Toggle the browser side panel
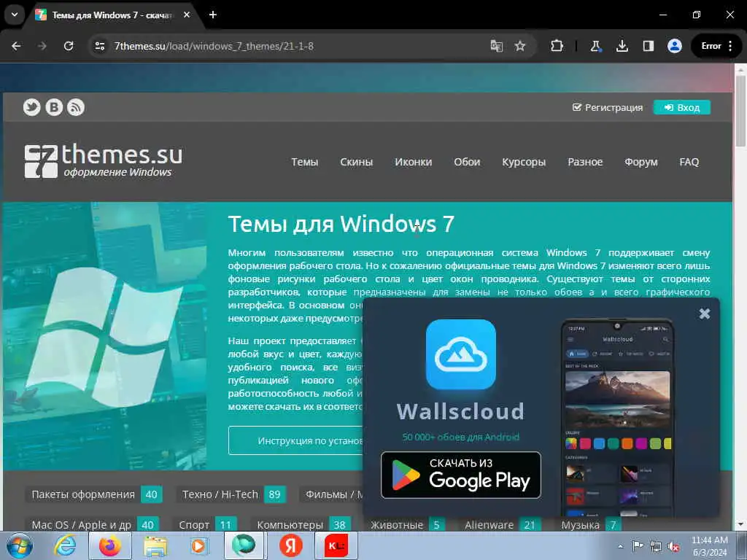Viewport: 747px width, 560px height. 648,46
